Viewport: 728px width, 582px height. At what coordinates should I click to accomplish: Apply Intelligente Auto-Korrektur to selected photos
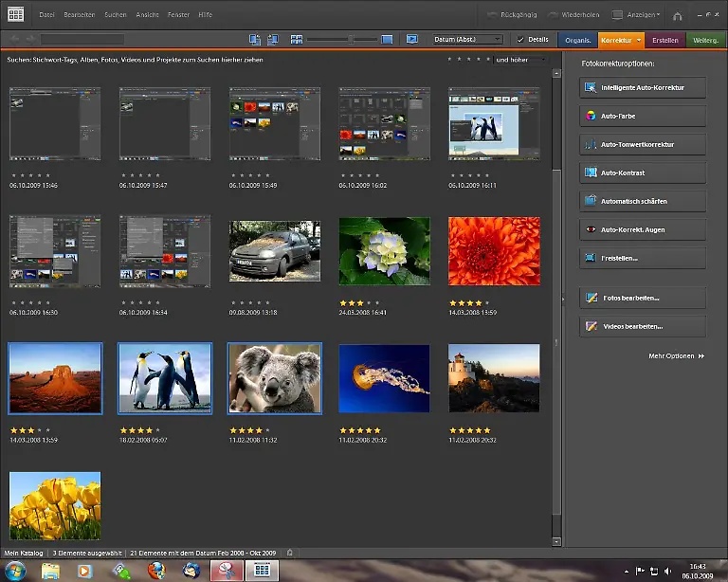pyautogui.click(x=643, y=88)
